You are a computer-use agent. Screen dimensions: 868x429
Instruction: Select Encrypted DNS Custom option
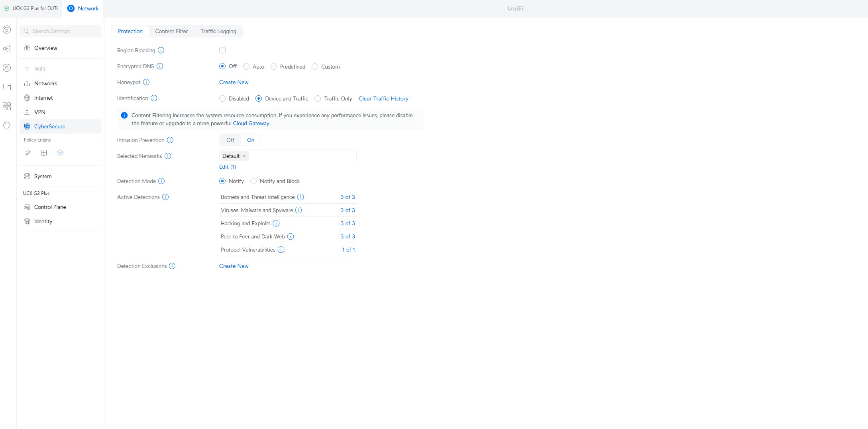pyautogui.click(x=315, y=67)
